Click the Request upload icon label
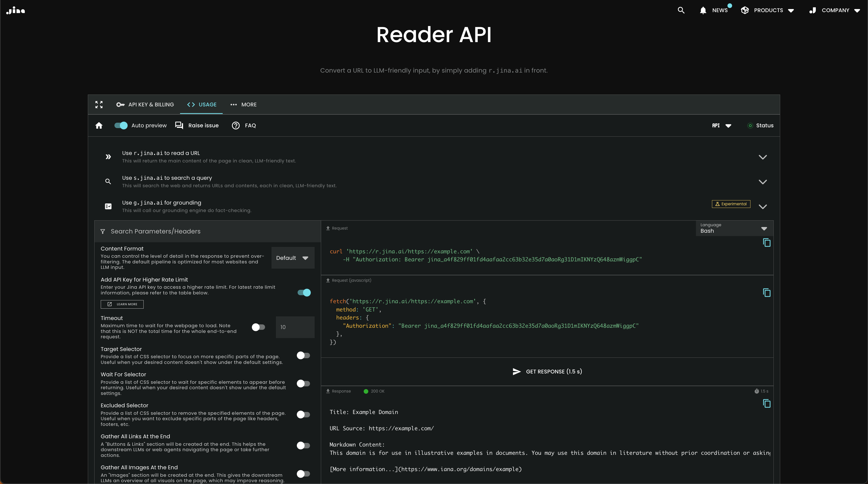Image resolution: width=868 pixels, height=484 pixels. [x=337, y=228]
